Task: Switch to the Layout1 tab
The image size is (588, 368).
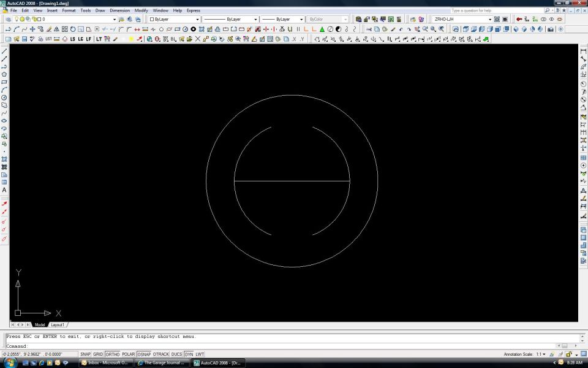Action: [x=58, y=325]
